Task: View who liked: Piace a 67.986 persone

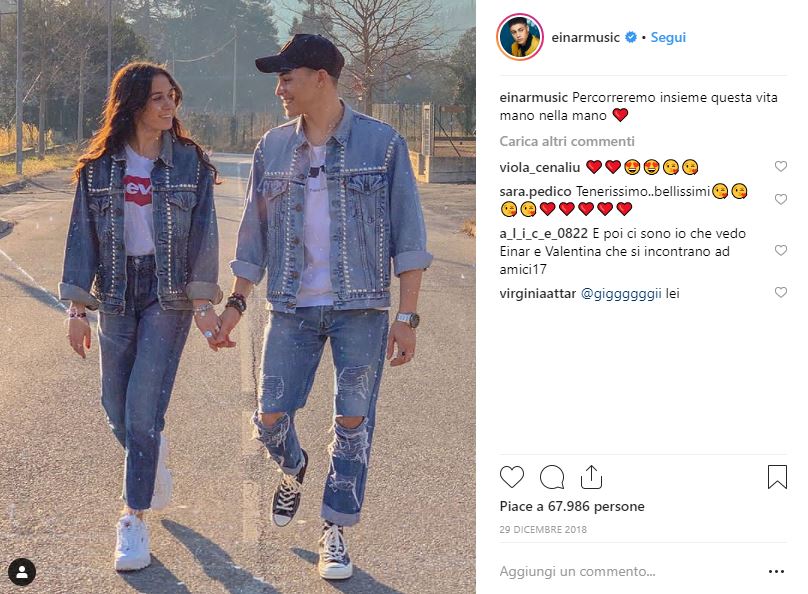Action: (x=572, y=506)
